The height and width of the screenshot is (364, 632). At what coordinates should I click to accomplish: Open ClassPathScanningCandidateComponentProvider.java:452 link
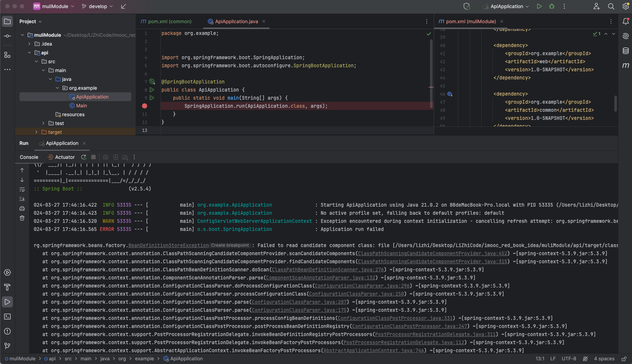[433, 253]
